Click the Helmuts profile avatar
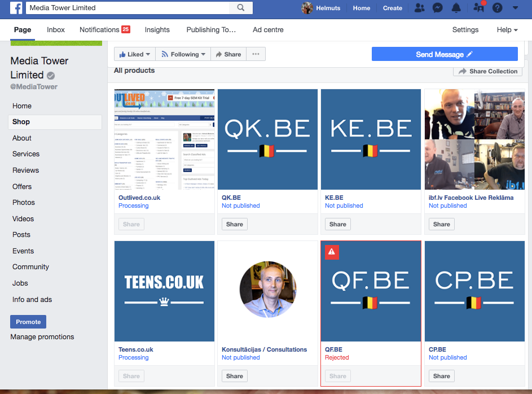 coord(307,8)
